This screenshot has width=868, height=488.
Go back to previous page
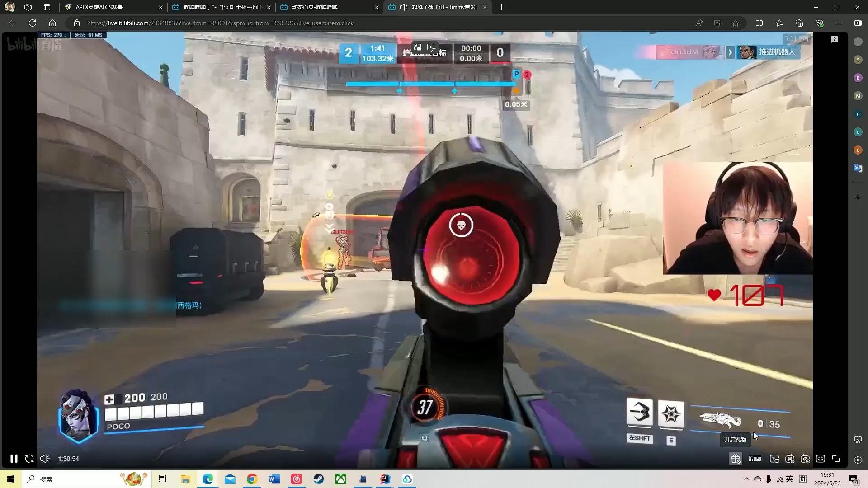pyautogui.click(x=13, y=23)
